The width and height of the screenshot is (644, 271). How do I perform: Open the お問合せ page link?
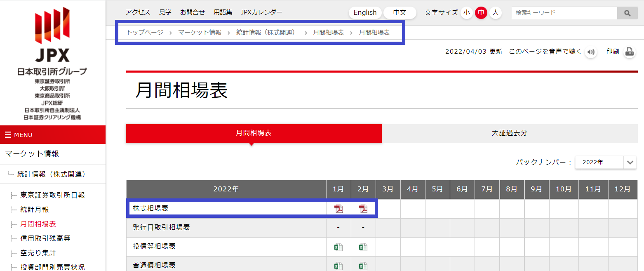tap(192, 12)
